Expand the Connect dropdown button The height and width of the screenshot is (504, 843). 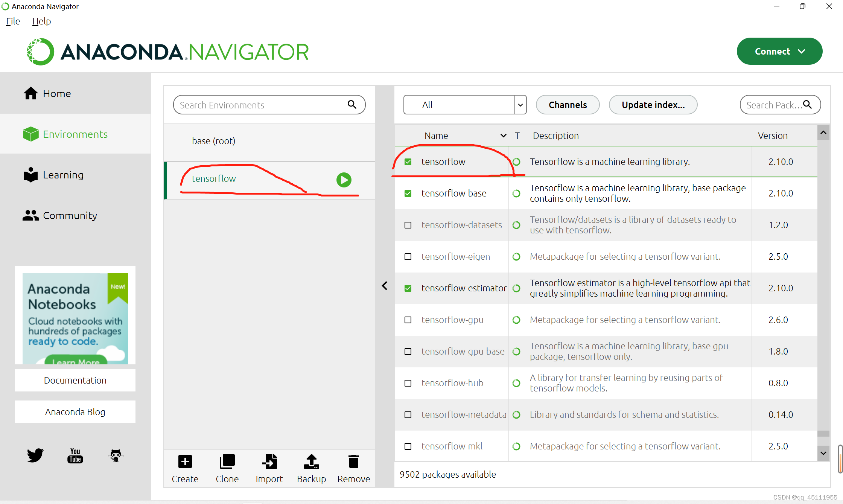point(779,51)
